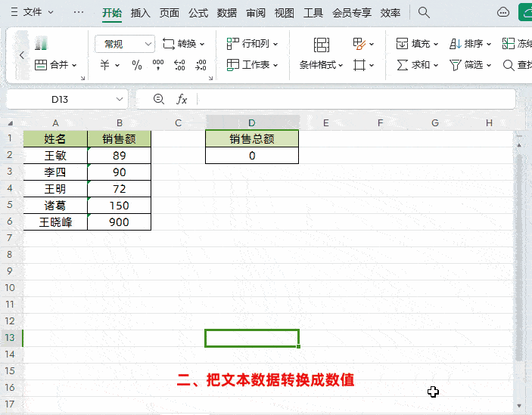Click the decrease decimal places icon

(x=201, y=65)
